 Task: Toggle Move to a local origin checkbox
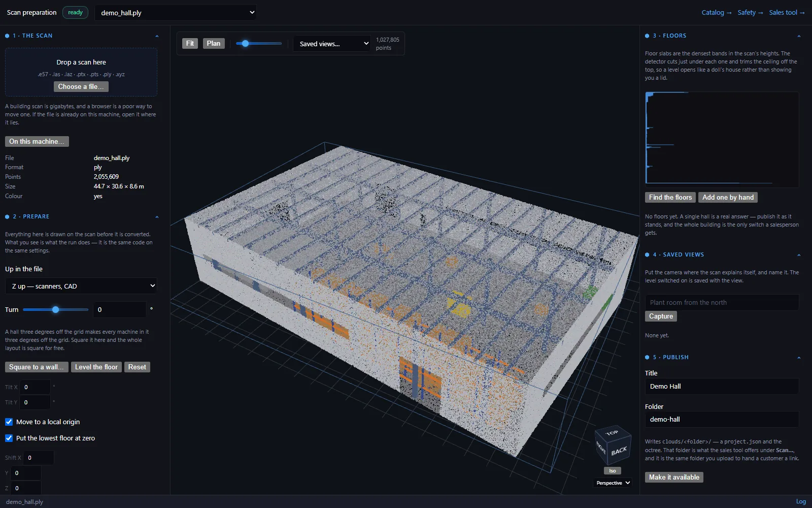click(9, 422)
